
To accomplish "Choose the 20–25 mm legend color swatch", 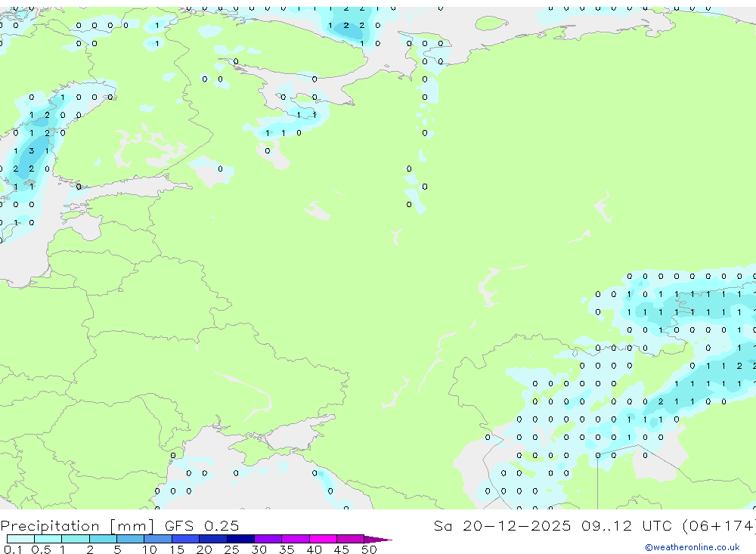I will point(212,539).
